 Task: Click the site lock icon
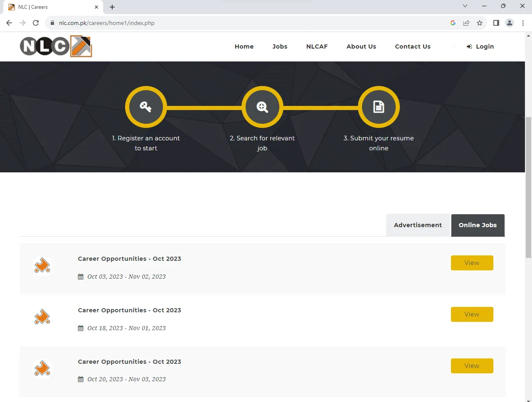[52, 23]
